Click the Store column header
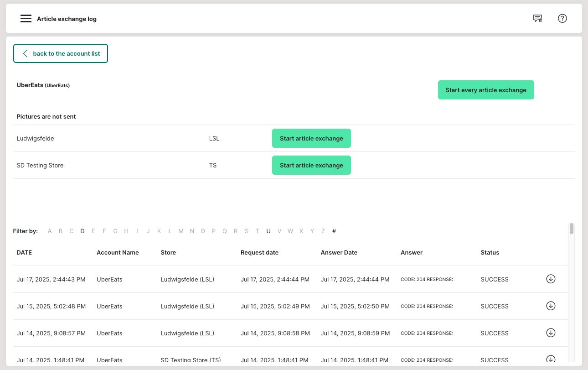Image resolution: width=588 pixels, height=370 pixels. (x=168, y=252)
